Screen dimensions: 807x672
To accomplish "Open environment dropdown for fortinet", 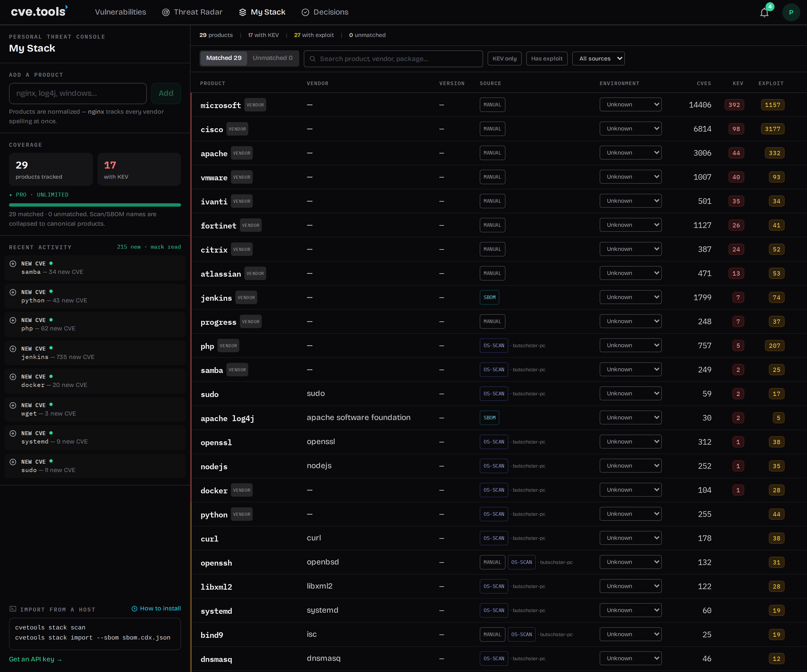I will [630, 225].
